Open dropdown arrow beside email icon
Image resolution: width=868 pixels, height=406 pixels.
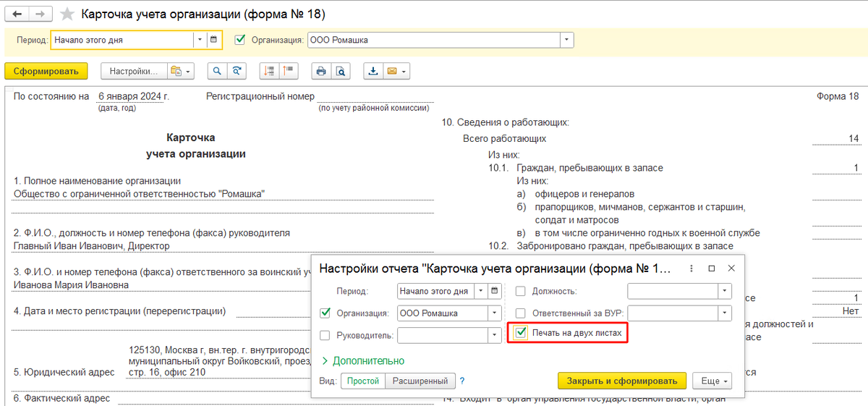click(405, 71)
